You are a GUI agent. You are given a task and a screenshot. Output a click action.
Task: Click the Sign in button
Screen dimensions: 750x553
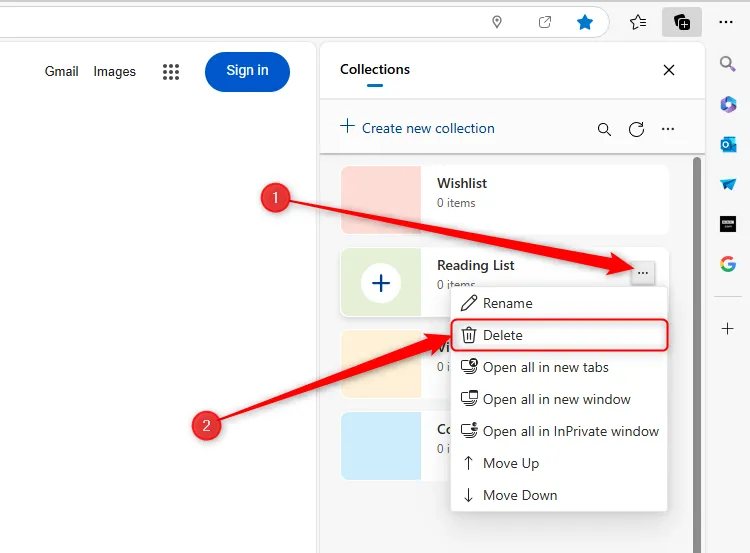coord(247,71)
